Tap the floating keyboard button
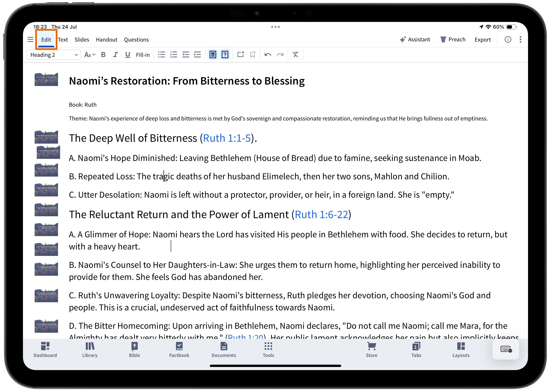The width and height of the screenshot is (551, 392). coord(506,349)
